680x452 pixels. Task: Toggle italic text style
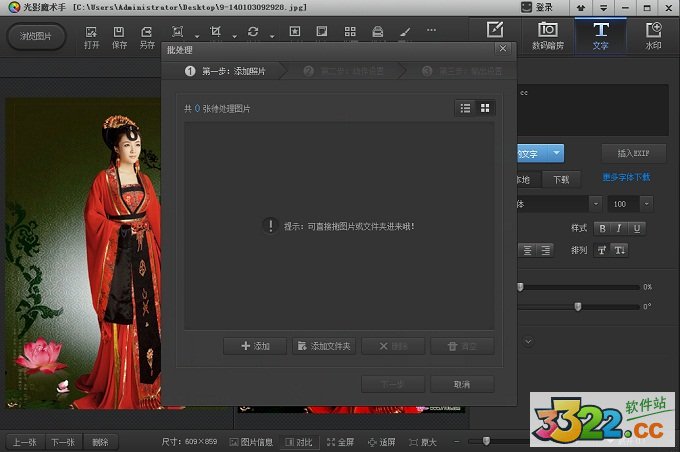click(619, 228)
